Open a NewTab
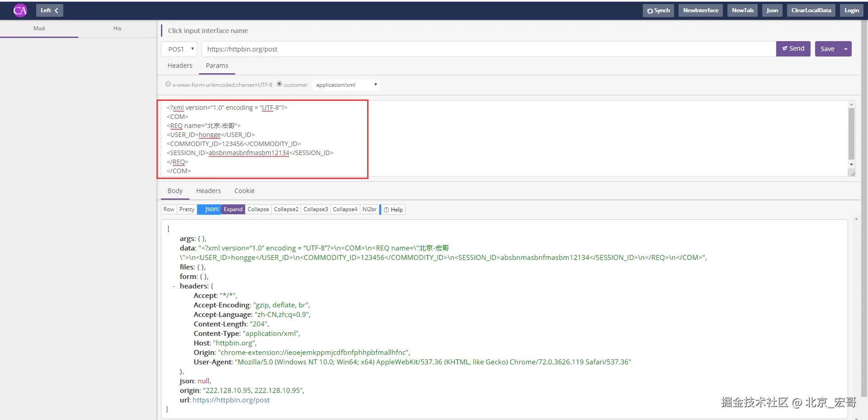 742,10
